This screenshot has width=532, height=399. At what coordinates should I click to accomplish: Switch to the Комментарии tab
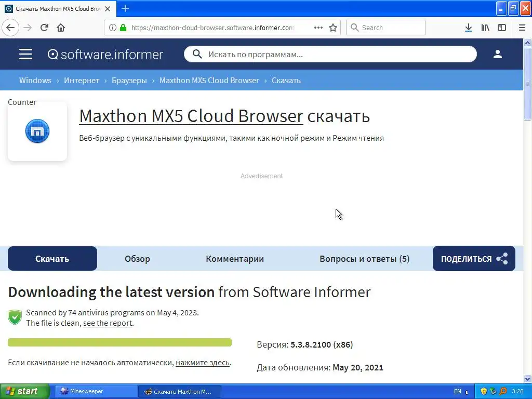tap(235, 259)
